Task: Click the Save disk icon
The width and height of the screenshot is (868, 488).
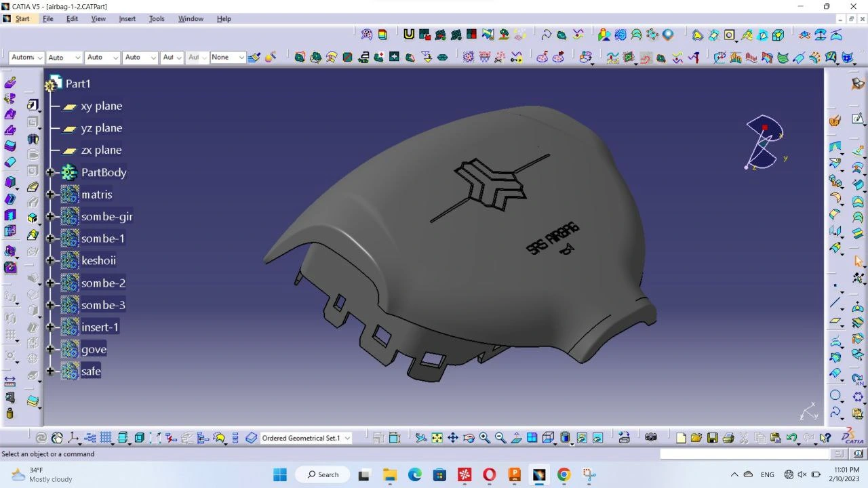Action: [x=712, y=438]
